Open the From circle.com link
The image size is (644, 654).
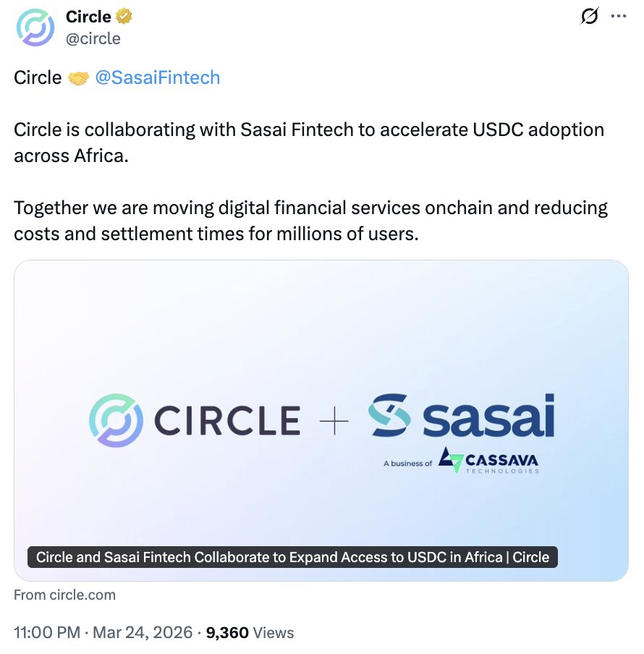point(64,595)
